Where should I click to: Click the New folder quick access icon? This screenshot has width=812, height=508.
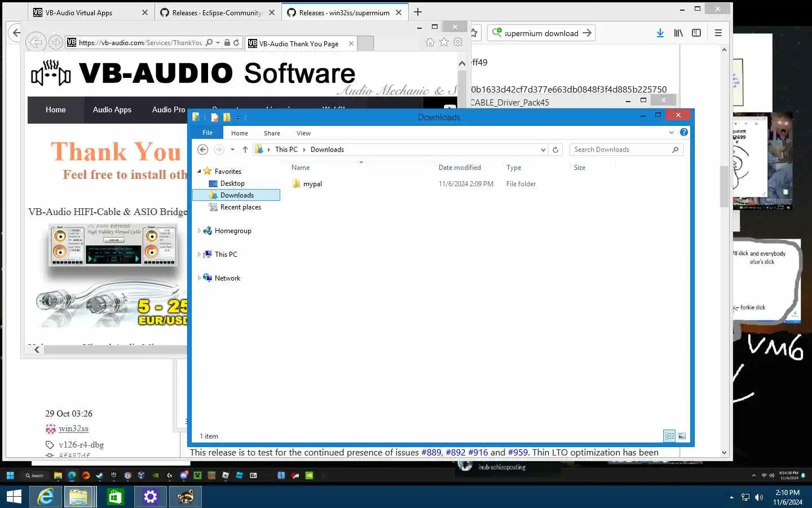pyautogui.click(x=227, y=117)
